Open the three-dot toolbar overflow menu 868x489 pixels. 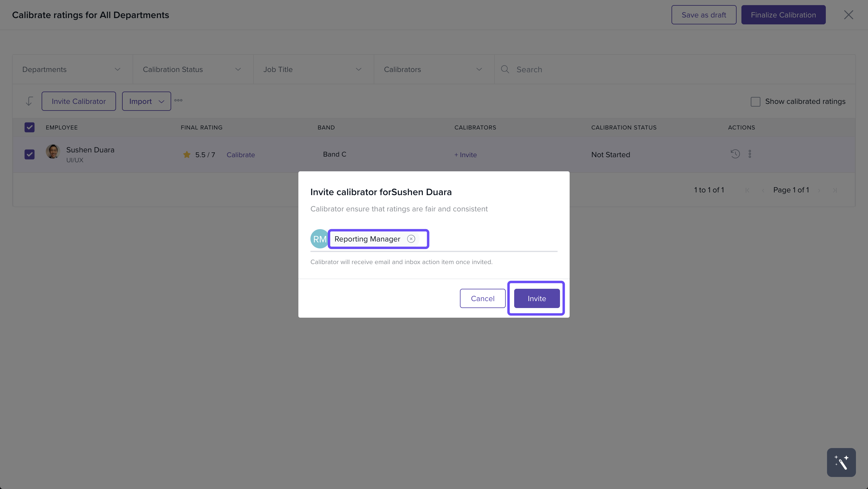coord(178,100)
